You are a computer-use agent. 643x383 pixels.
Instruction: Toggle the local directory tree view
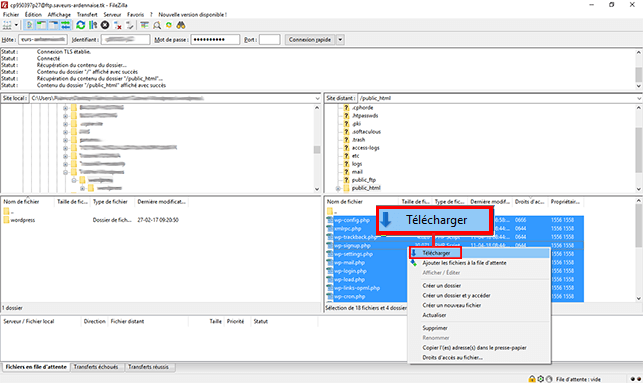41,25
